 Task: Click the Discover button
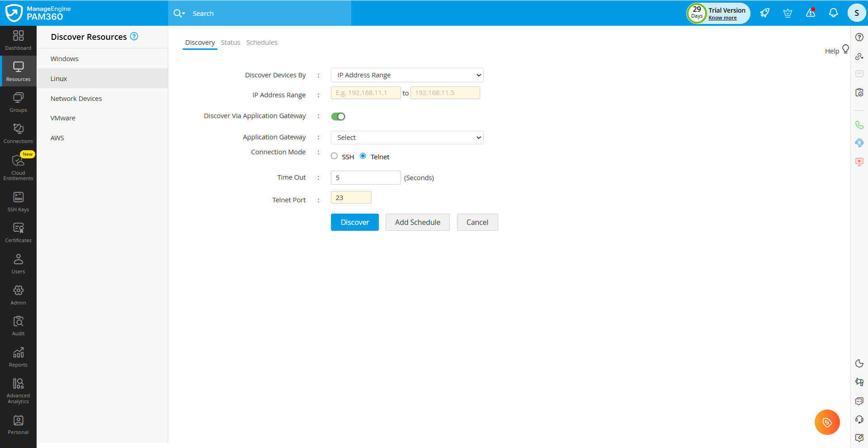[x=355, y=222]
